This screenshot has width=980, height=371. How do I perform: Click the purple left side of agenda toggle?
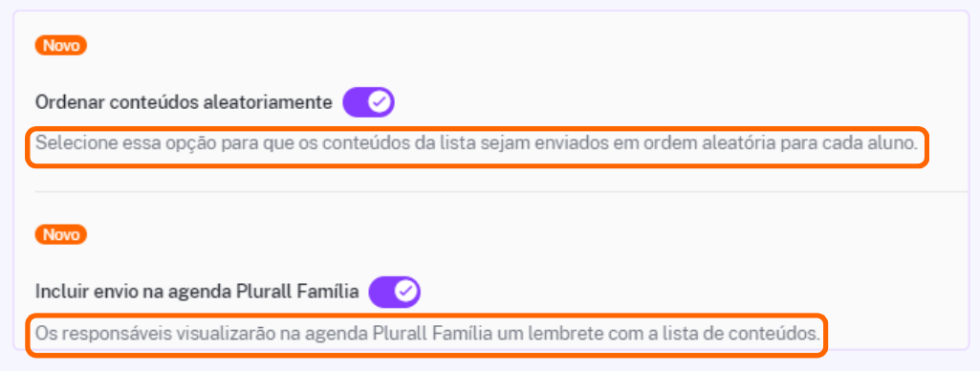tap(381, 292)
